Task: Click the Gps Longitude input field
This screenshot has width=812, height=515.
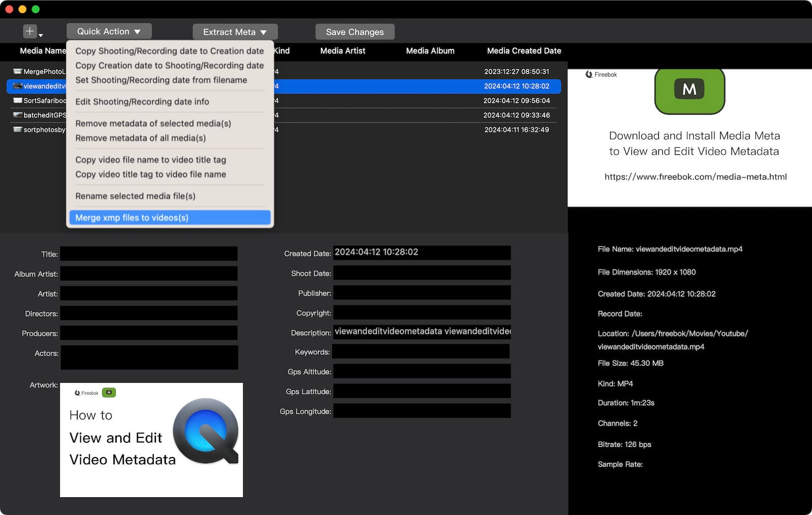Action: tap(422, 411)
